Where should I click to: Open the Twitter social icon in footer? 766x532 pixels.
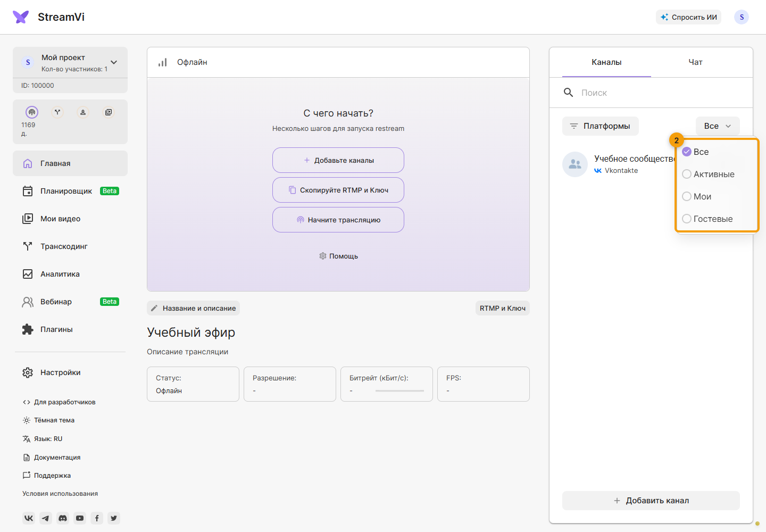(x=114, y=518)
